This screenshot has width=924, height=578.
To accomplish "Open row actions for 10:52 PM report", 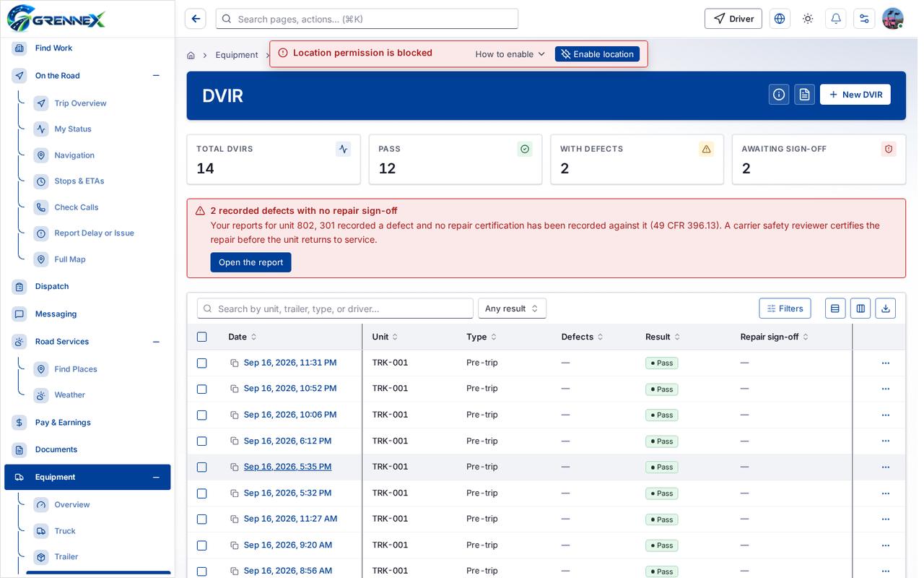I will coord(886,389).
